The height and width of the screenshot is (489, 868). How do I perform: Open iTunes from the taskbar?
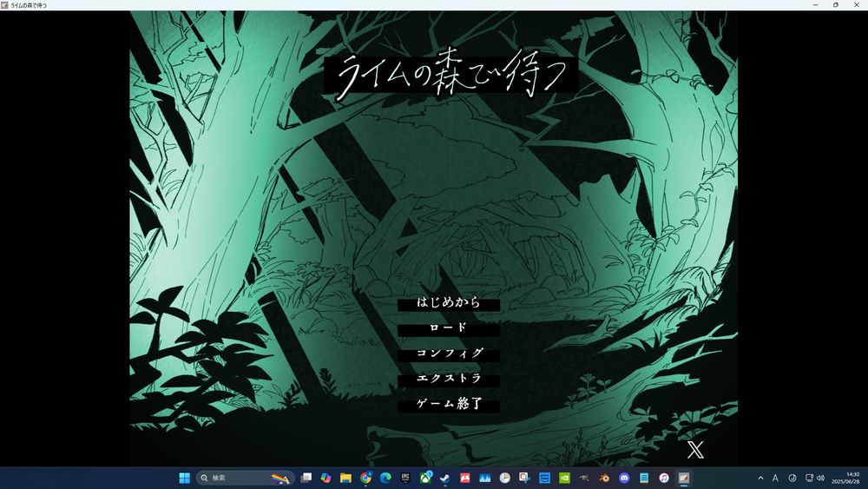[x=664, y=478]
